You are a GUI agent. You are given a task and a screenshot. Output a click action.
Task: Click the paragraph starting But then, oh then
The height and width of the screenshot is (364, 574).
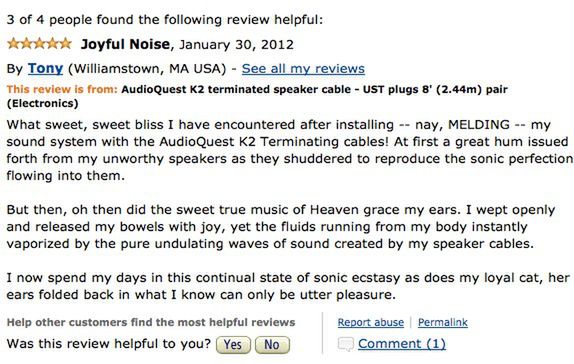281,227
